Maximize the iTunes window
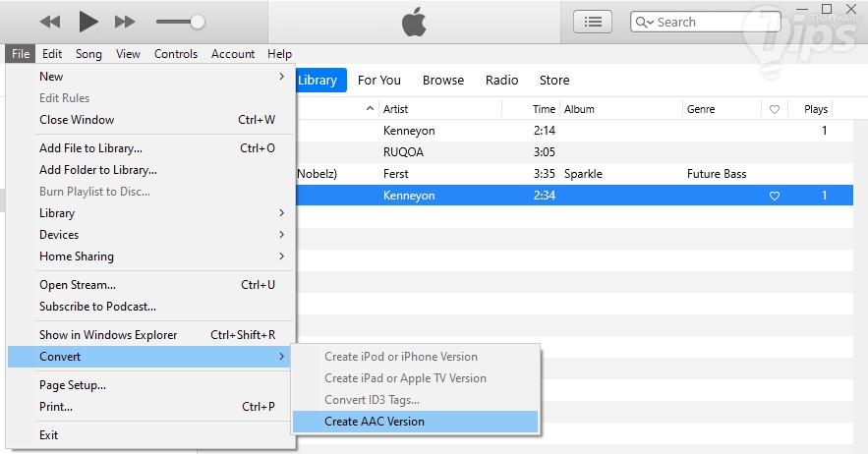 tap(827, 9)
